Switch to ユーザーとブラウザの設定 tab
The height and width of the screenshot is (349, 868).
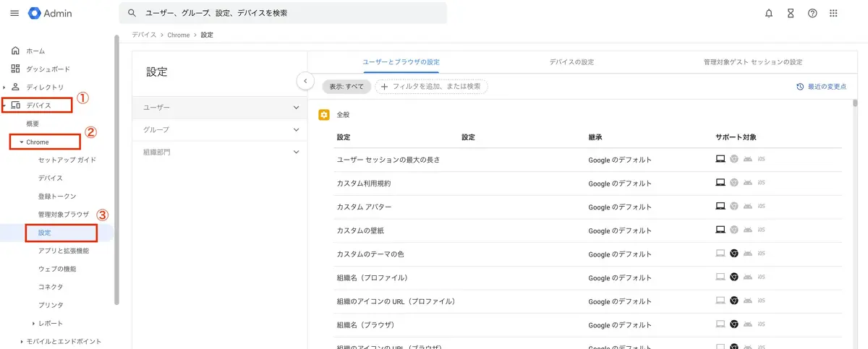tap(401, 62)
